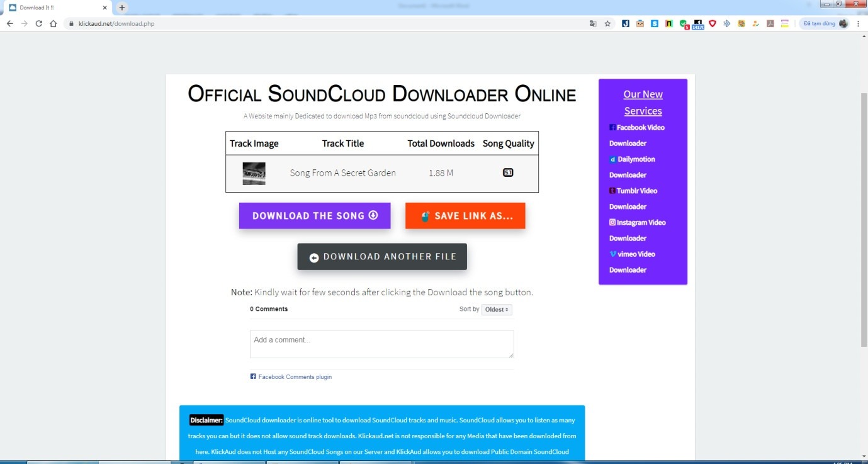
Task: Click the page vertical scrollbar
Action: (864, 220)
